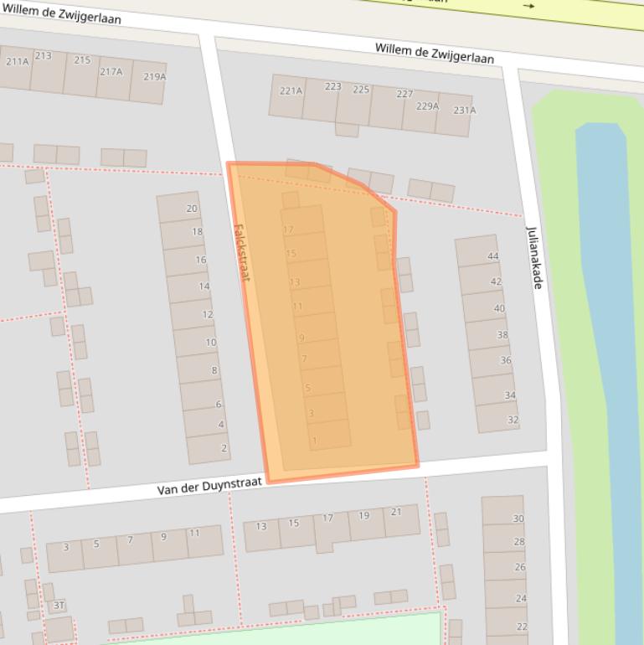Click building number 217A

point(111,72)
